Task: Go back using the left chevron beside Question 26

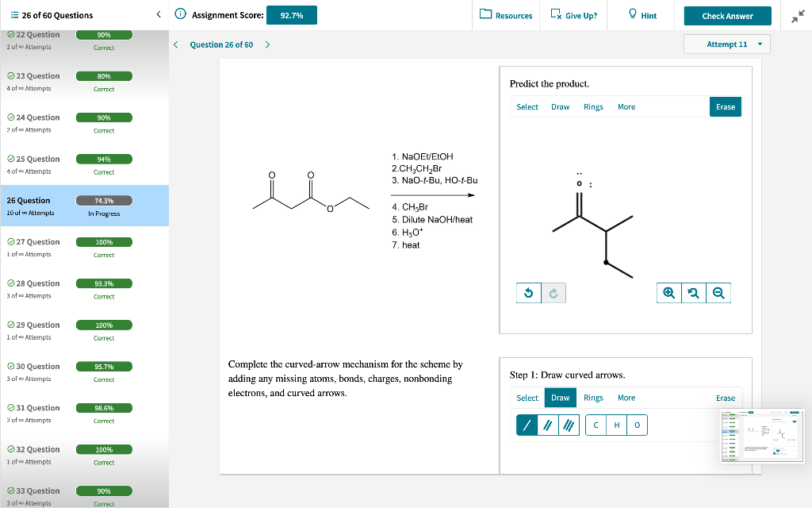Action: (176, 44)
